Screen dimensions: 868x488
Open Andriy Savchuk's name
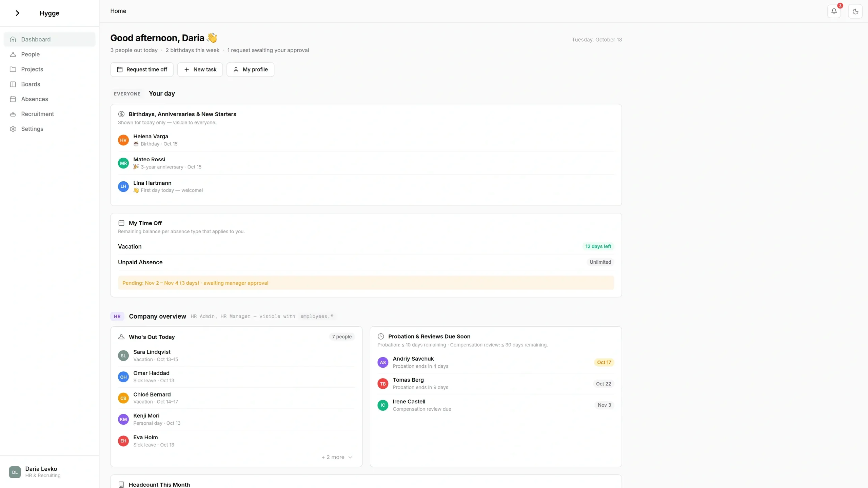click(413, 359)
